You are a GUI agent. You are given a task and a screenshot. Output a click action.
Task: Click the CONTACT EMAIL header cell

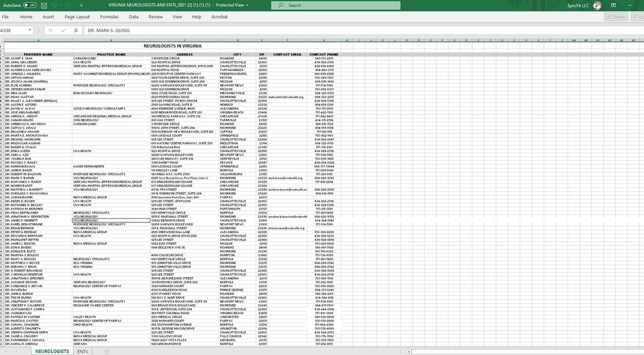pos(287,54)
